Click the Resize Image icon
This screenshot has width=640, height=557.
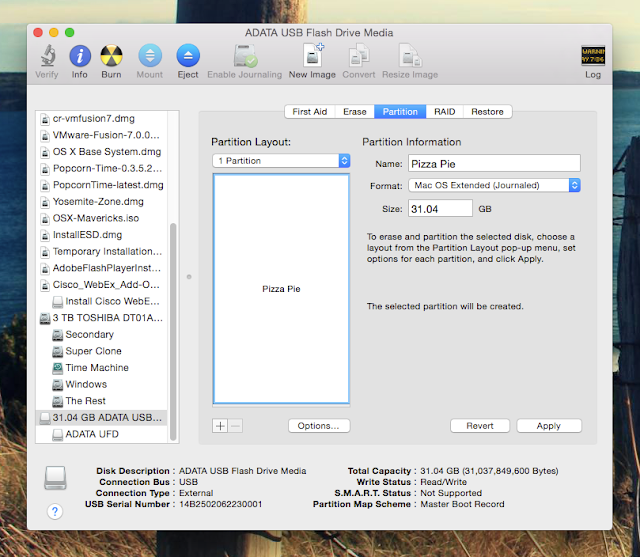[410, 56]
